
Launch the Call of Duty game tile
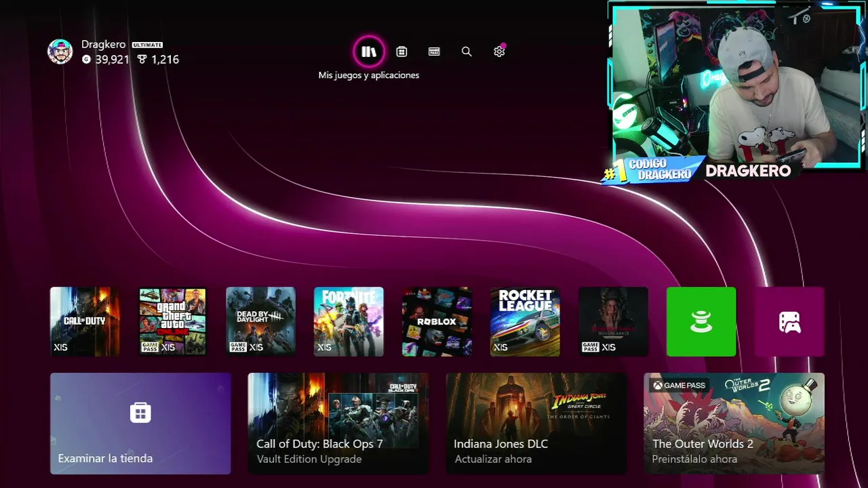(85, 322)
